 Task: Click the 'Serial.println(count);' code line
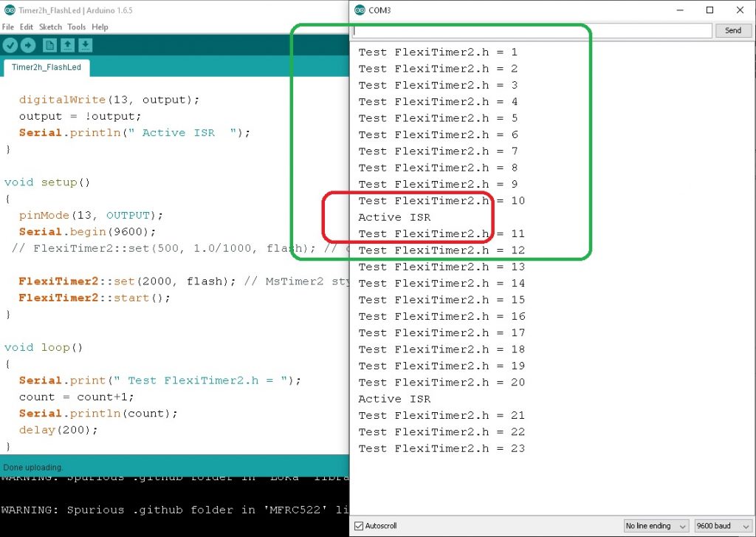(x=98, y=414)
